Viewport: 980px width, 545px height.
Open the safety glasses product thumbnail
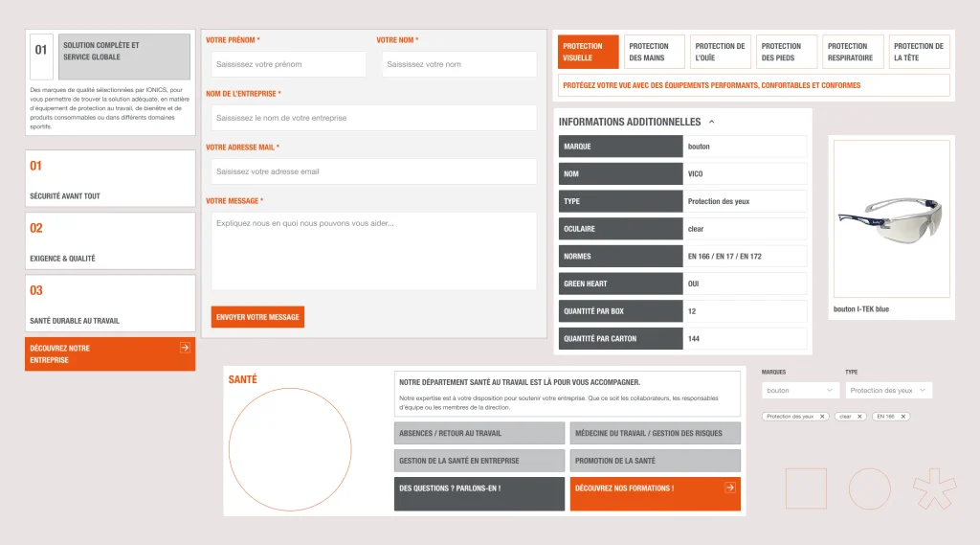pos(891,219)
